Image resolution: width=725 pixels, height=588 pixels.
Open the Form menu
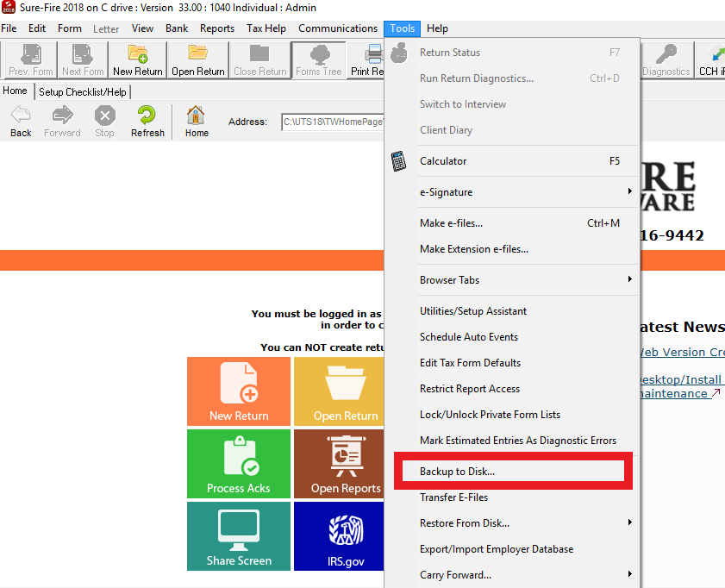[x=70, y=28]
